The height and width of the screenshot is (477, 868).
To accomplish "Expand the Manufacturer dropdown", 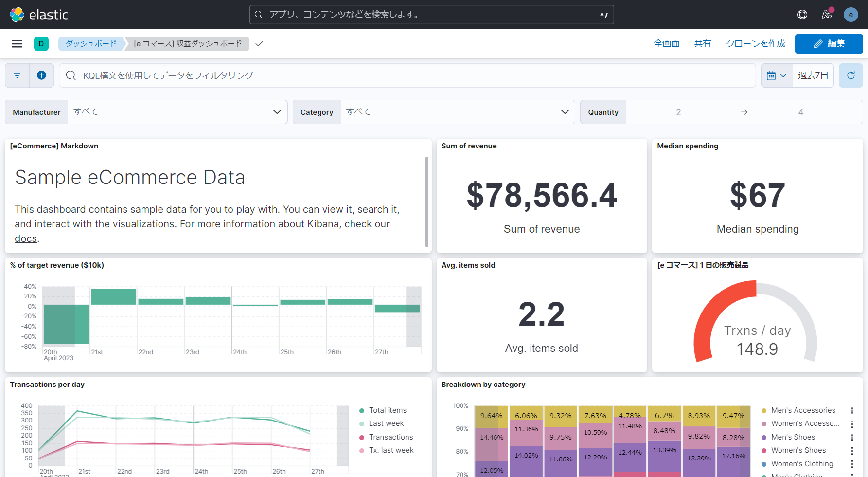I will (177, 112).
